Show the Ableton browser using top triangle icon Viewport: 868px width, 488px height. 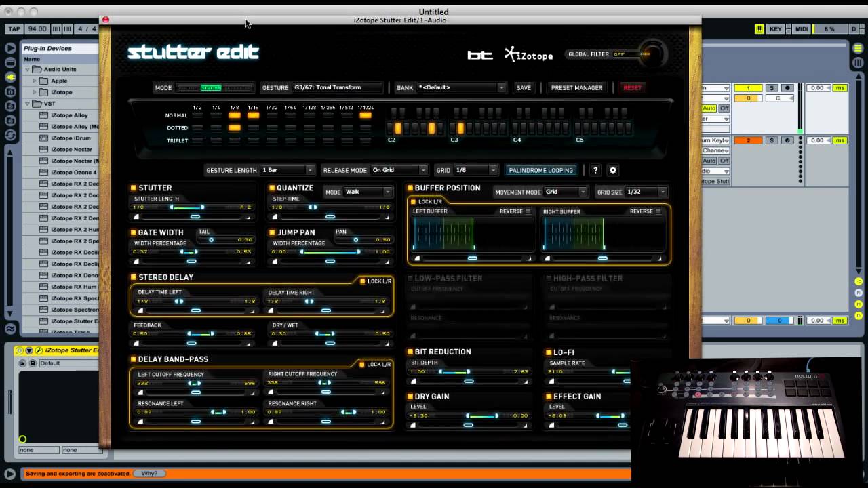[10, 48]
